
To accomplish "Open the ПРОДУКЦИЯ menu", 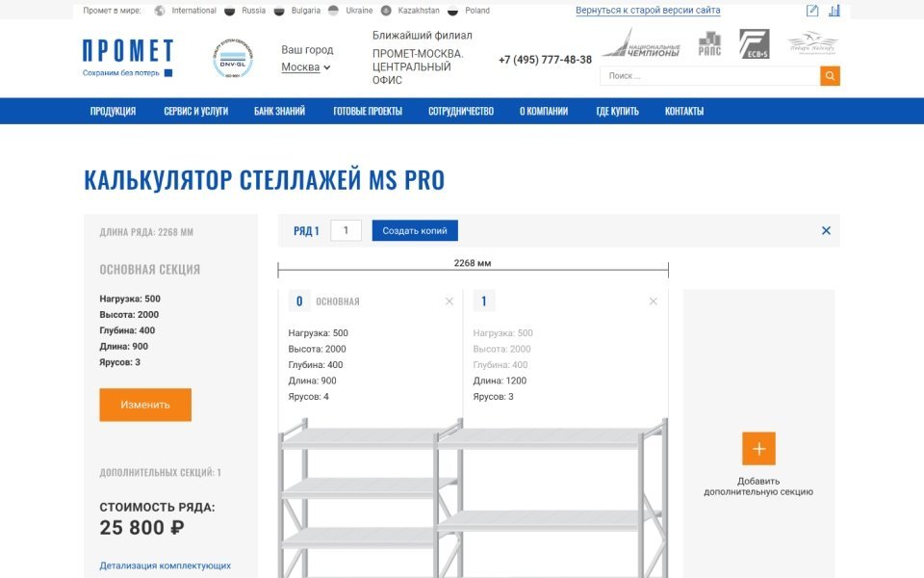I will tap(113, 111).
